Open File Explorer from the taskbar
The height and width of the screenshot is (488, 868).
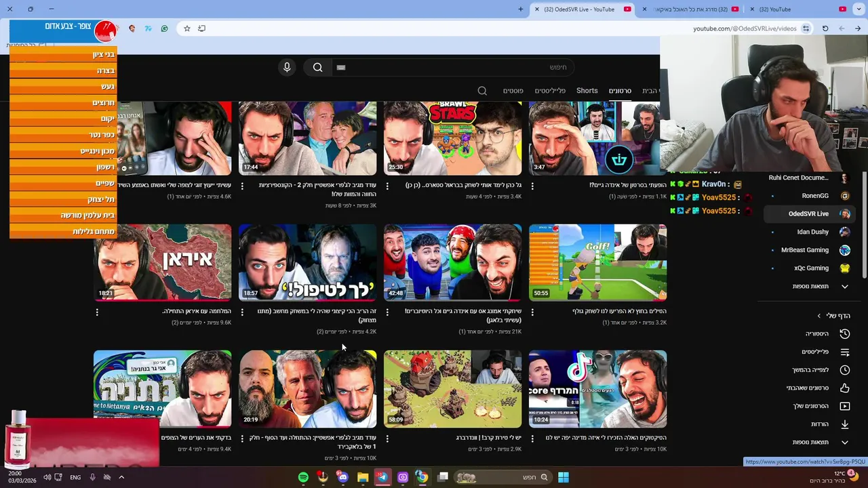[x=363, y=477]
